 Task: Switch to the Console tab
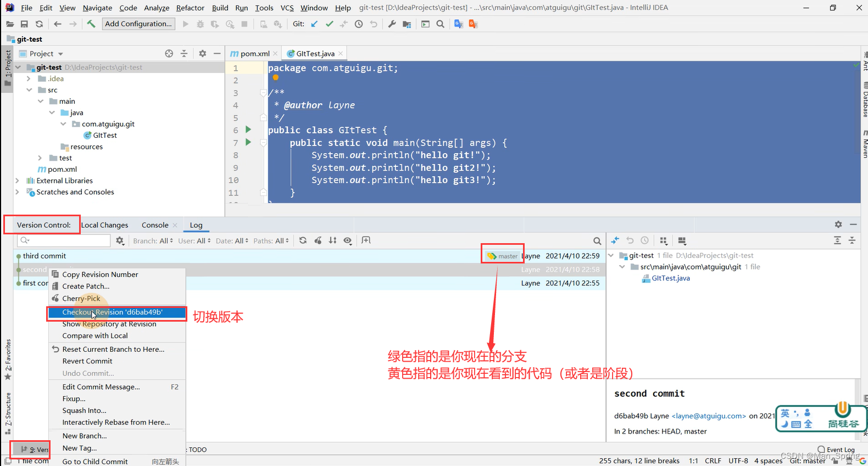click(x=155, y=225)
